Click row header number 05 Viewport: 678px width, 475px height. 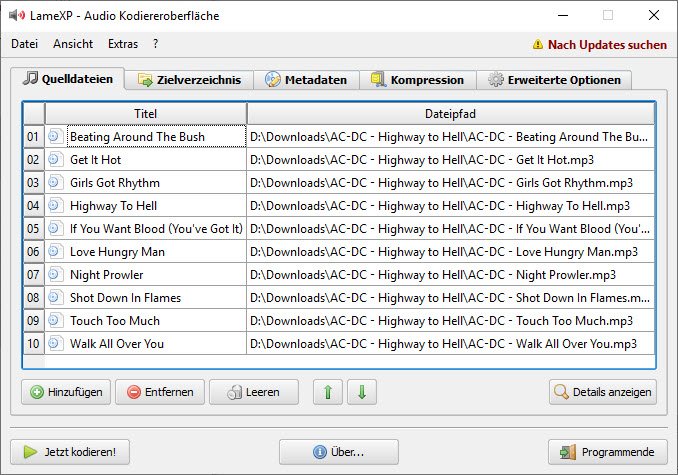[x=34, y=229]
